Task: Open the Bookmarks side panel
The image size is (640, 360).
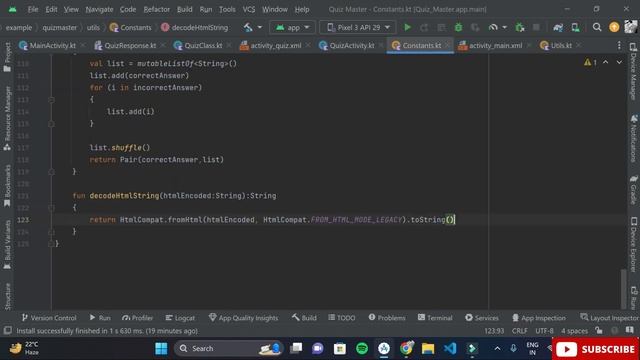Action: [7, 186]
